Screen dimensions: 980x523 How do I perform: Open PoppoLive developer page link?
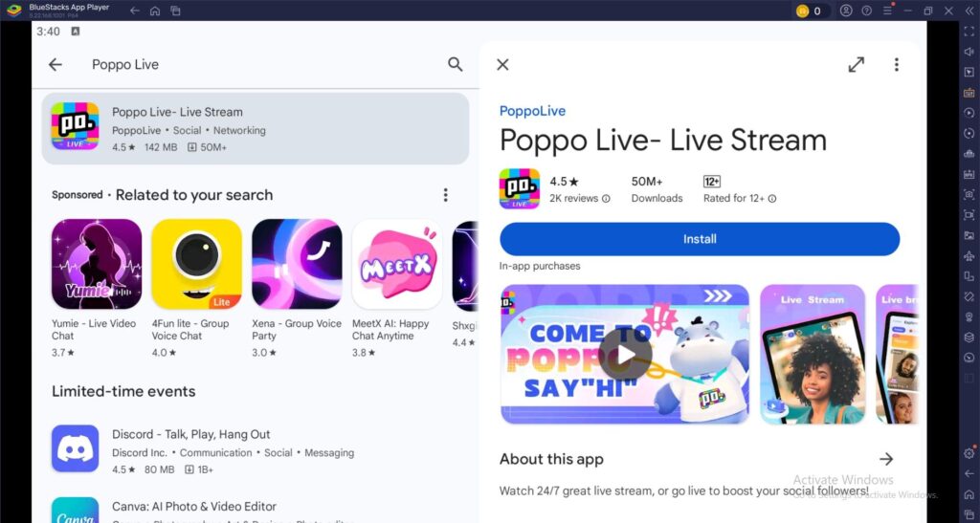[x=532, y=111]
